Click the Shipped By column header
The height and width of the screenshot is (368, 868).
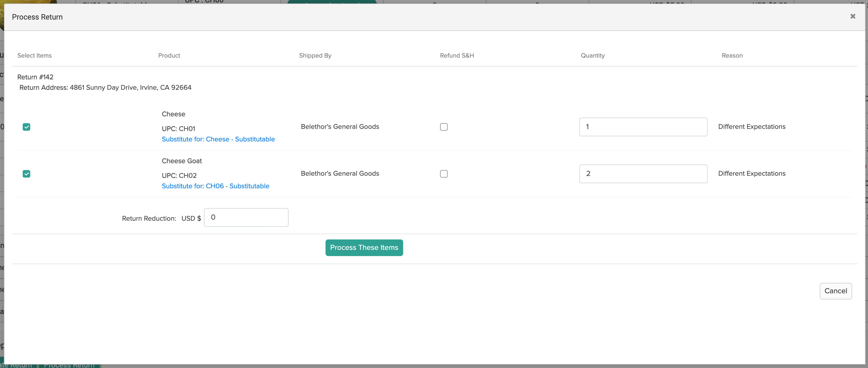(x=315, y=56)
